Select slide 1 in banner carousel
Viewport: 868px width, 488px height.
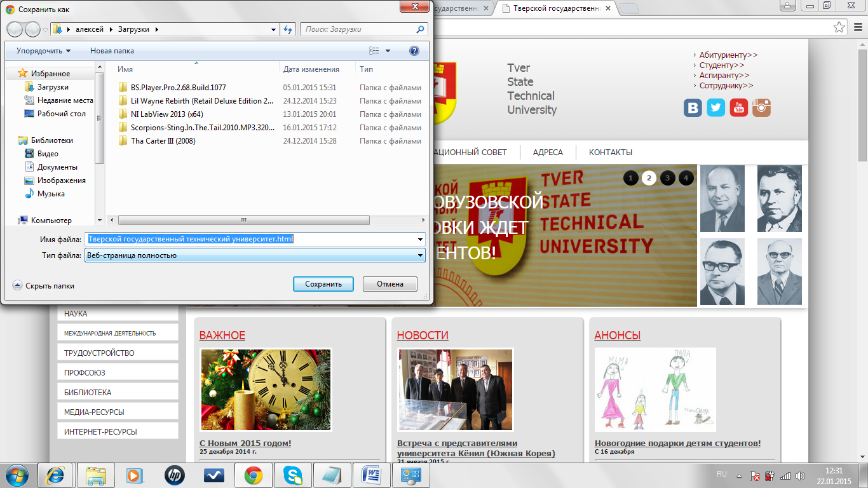(630, 178)
